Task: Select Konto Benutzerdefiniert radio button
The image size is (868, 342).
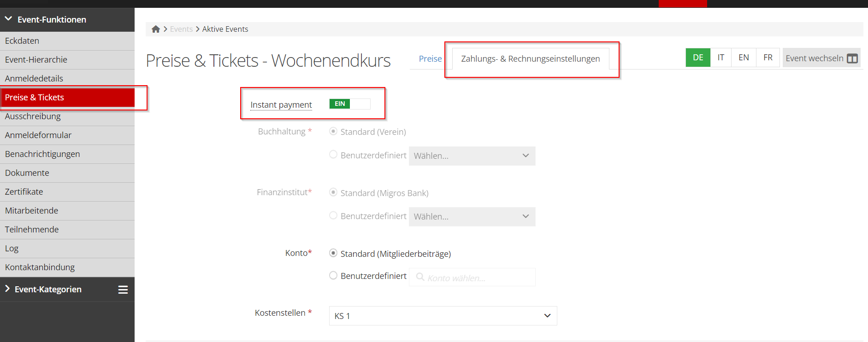Action: (333, 275)
